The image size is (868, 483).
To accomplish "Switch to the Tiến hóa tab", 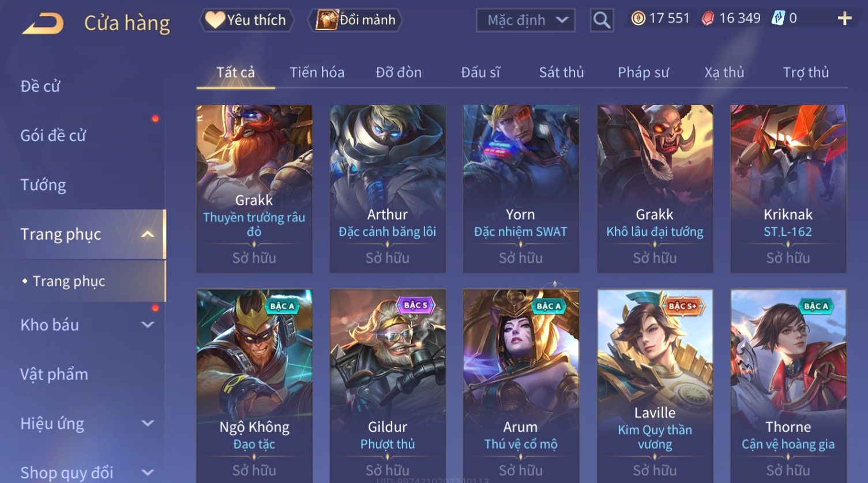I will coord(317,72).
